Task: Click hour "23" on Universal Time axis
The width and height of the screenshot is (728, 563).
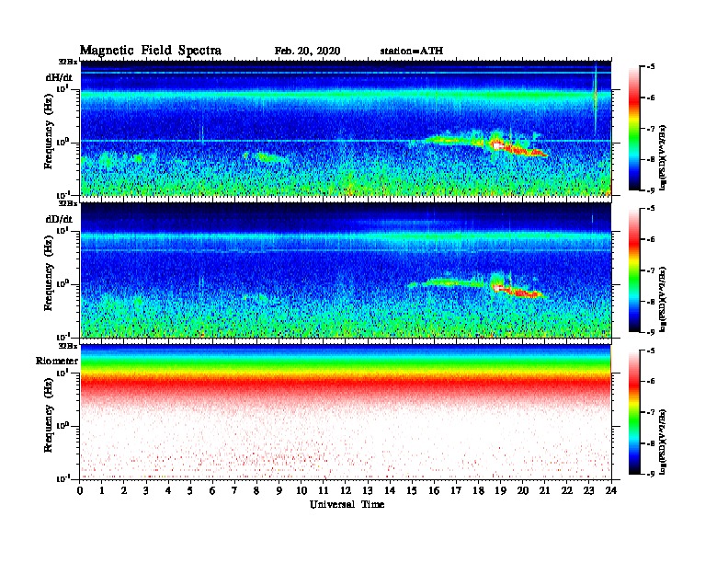Action: [x=588, y=490]
